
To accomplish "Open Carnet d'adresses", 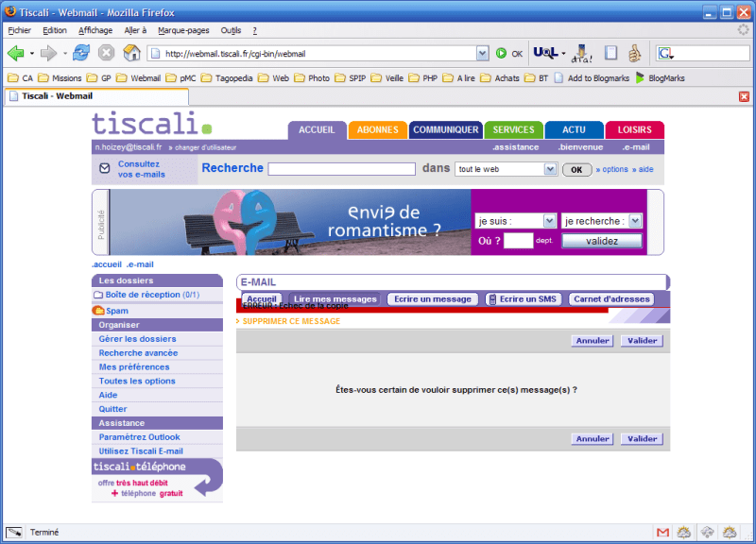I will [x=611, y=299].
